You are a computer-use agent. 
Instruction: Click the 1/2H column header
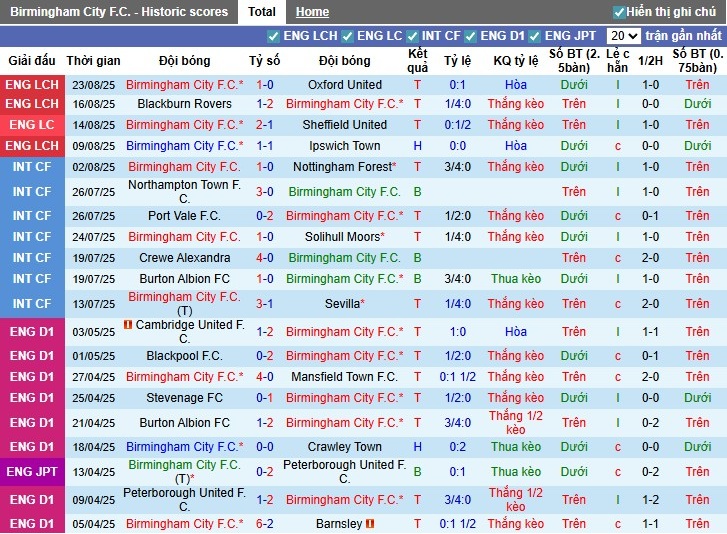650,61
